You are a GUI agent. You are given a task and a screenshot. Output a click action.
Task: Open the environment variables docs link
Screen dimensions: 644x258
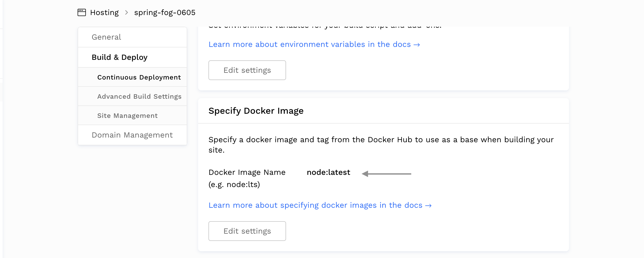click(x=309, y=45)
